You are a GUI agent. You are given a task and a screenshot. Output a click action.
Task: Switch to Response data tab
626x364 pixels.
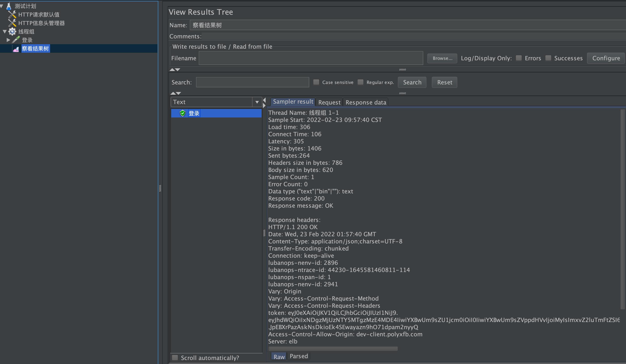[x=366, y=102]
